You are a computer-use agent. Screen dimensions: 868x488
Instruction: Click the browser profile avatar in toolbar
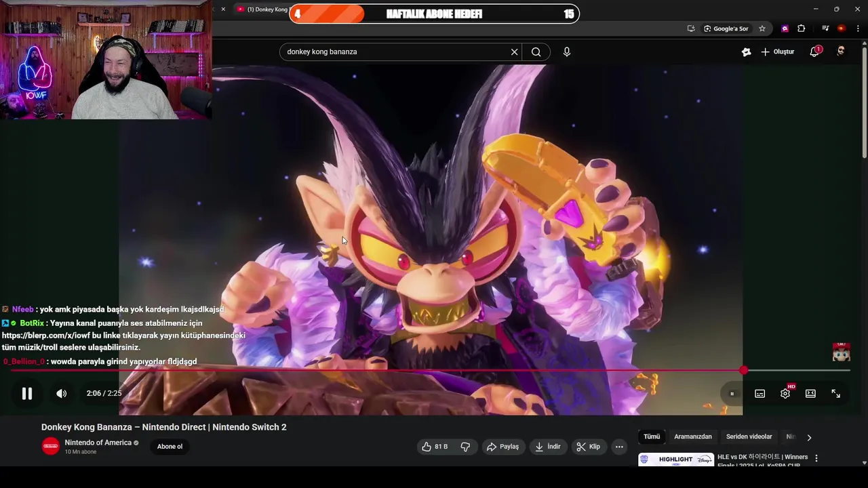tap(842, 28)
